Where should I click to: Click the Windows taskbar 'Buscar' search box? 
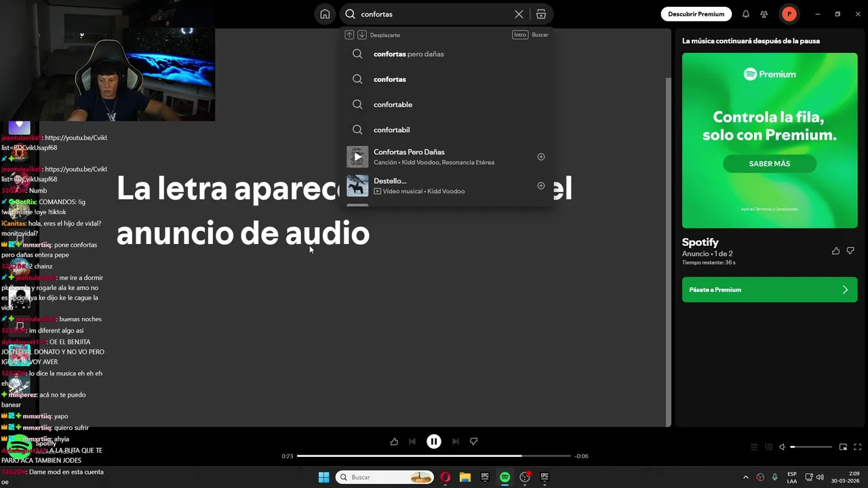tap(384, 477)
